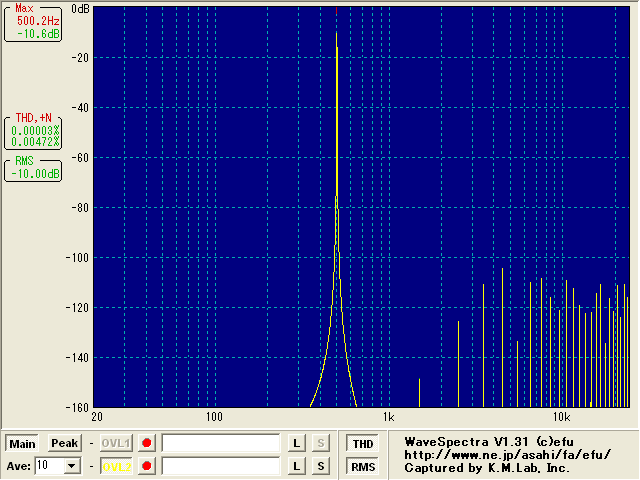Image resolution: width=640 pixels, height=480 pixels.
Task: Save overlay with the OVL2 row S button
Action: coord(321,466)
